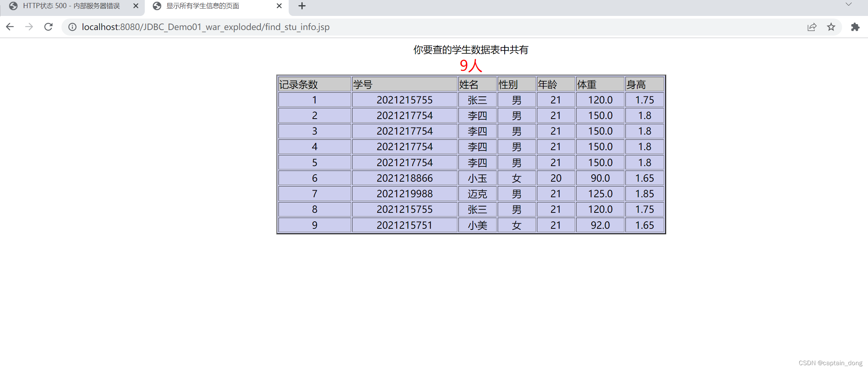Click gender 女 in record 9
The image size is (868, 370).
[517, 225]
